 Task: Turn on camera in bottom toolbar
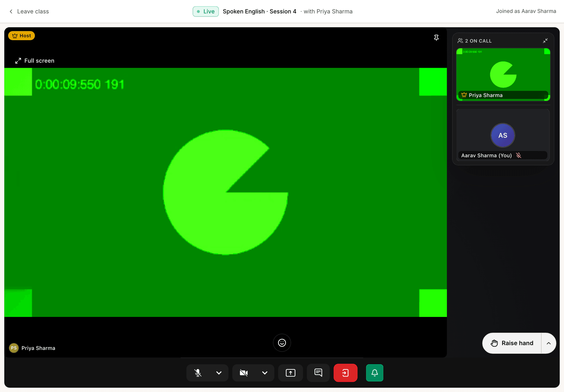pyautogui.click(x=244, y=373)
